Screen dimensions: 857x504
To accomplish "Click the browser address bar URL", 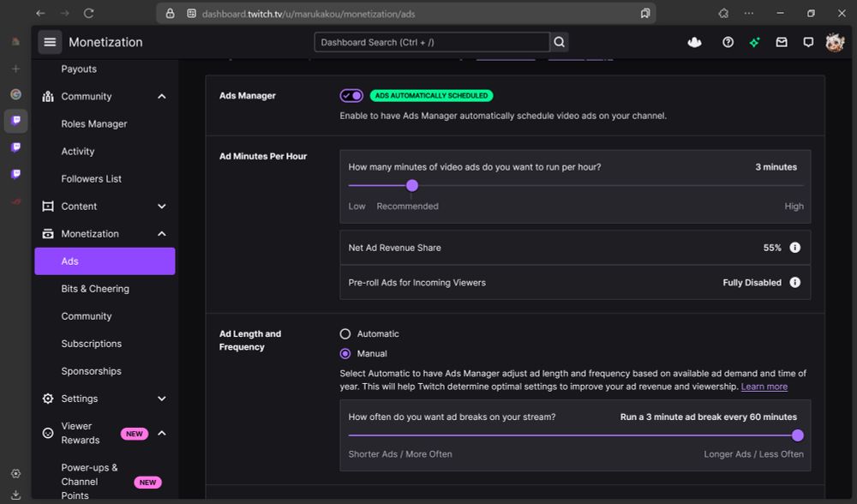I will 309,14.
